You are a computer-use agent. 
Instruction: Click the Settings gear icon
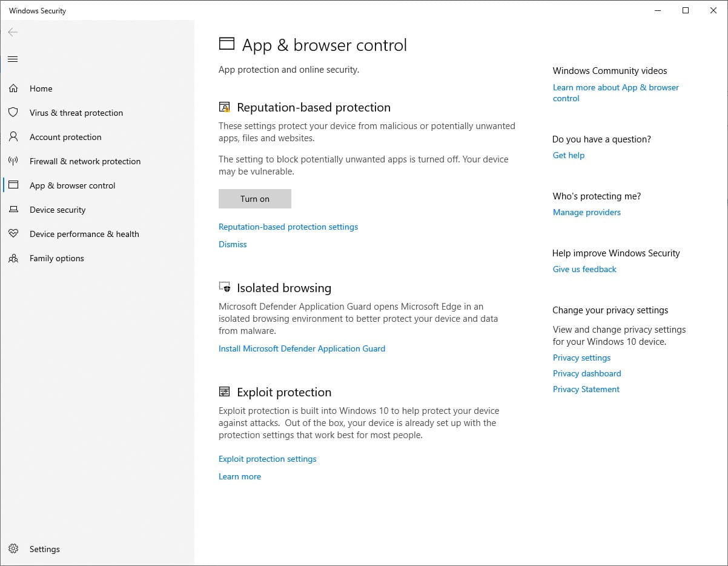coord(13,549)
